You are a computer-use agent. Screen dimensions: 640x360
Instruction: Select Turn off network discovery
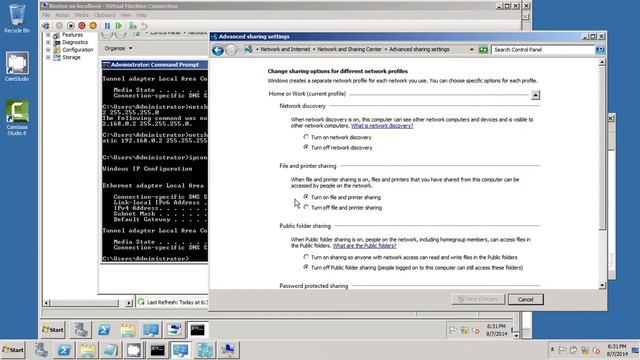(x=306, y=147)
